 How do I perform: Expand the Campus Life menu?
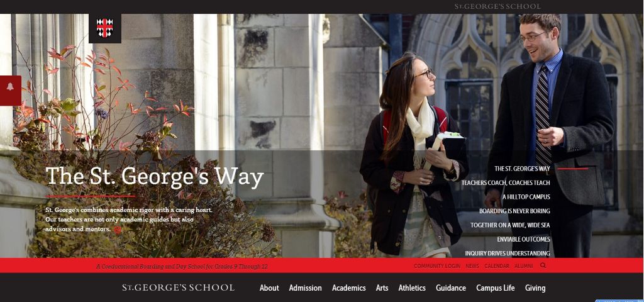496,288
